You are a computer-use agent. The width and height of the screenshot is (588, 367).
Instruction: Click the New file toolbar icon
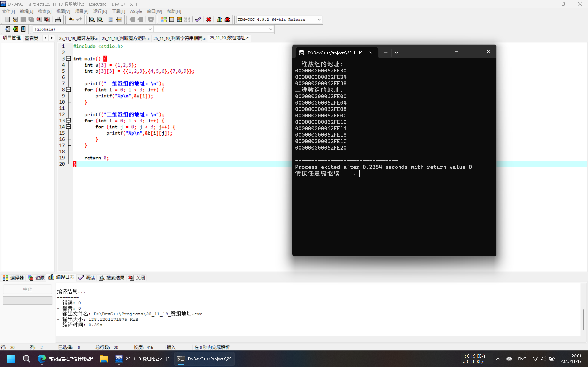click(x=7, y=19)
